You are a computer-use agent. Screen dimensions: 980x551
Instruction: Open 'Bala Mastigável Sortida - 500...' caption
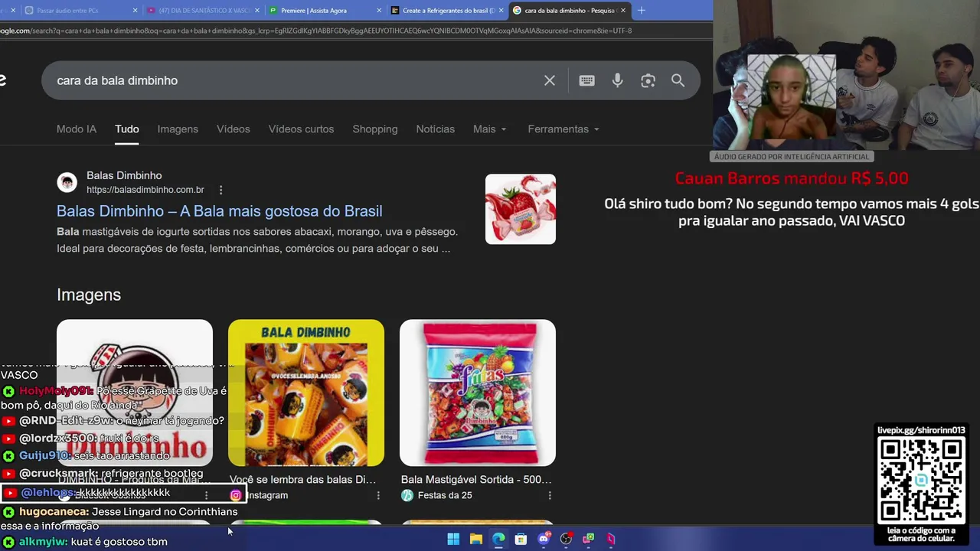[476, 479]
